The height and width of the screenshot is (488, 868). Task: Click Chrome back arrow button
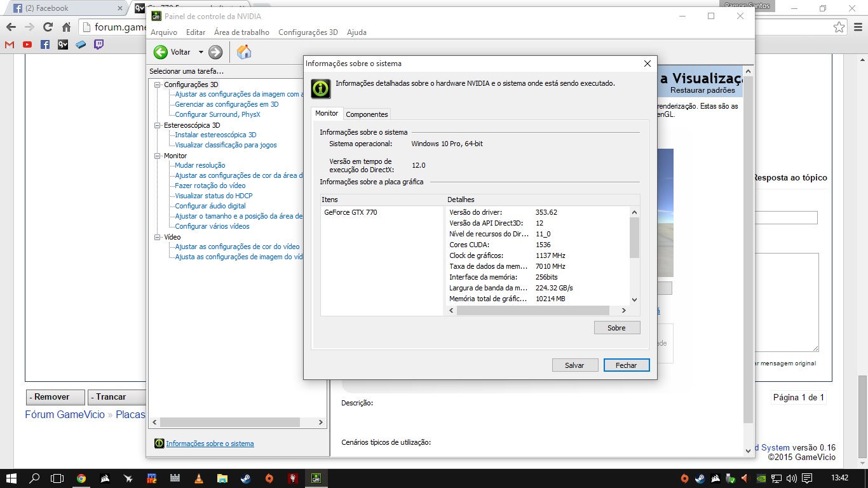(11, 27)
